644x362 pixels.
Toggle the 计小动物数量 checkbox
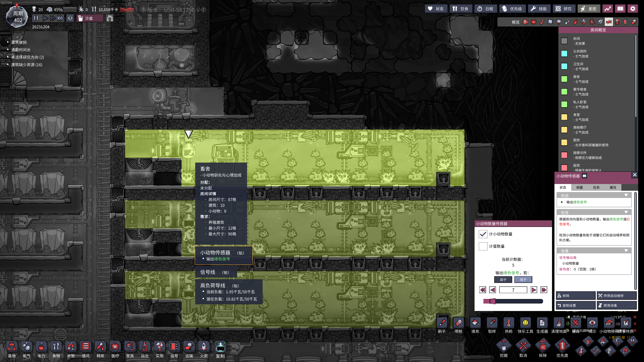[x=483, y=234]
